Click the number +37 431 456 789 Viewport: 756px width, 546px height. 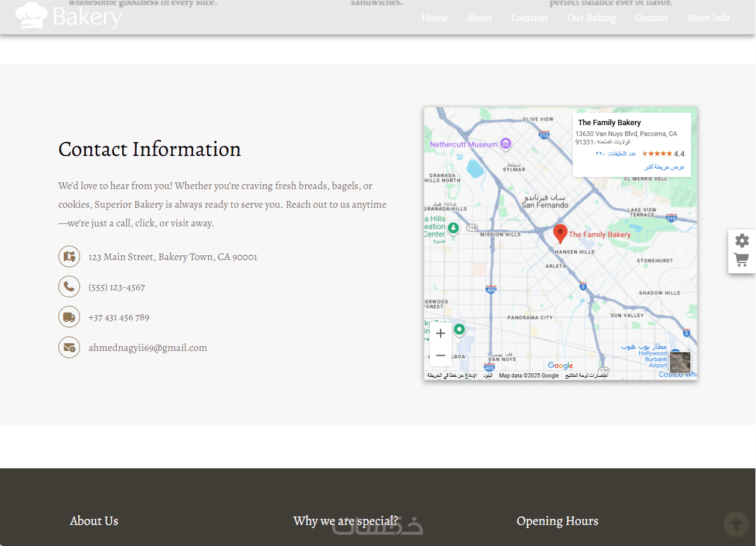click(119, 317)
